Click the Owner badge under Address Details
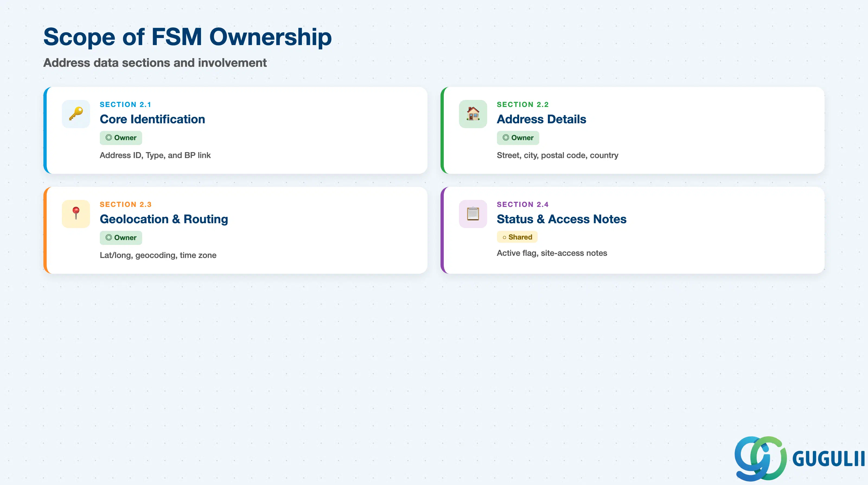868x485 pixels. (x=518, y=138)
